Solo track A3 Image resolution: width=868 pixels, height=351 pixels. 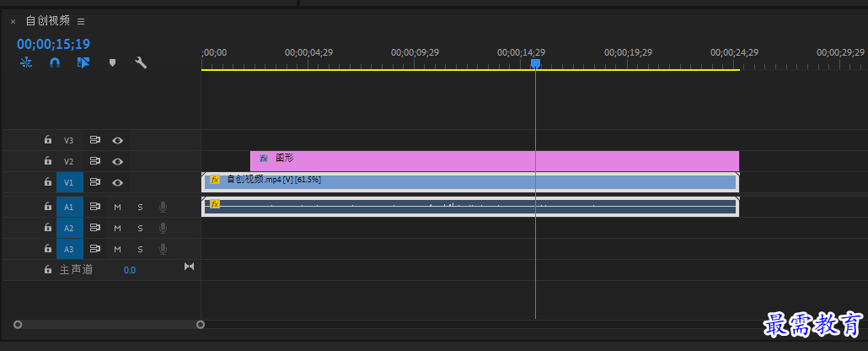[140, 249]
